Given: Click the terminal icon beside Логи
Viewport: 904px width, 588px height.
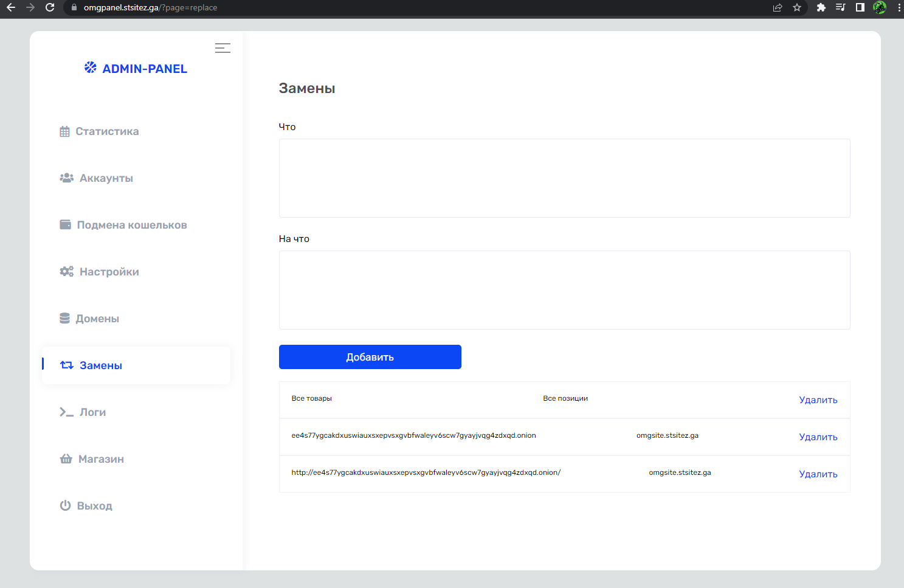Looking at the screenshot, I should [x=66, y=412].
